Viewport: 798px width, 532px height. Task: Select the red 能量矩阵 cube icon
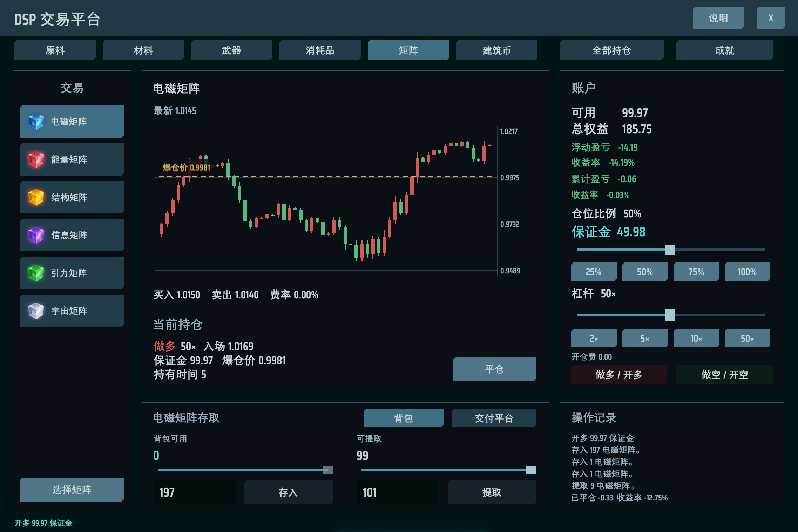click(x=36, y=159)
